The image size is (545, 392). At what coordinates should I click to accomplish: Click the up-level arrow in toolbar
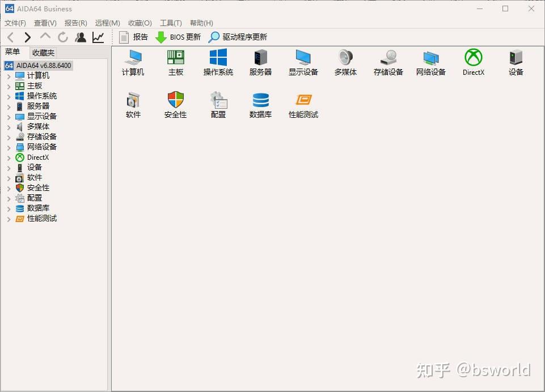tap(45, 36)
